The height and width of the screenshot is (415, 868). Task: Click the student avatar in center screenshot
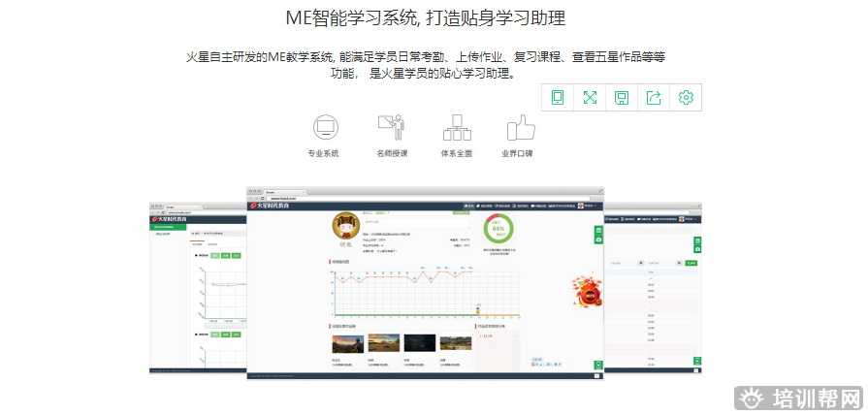(x=342, y=227)
